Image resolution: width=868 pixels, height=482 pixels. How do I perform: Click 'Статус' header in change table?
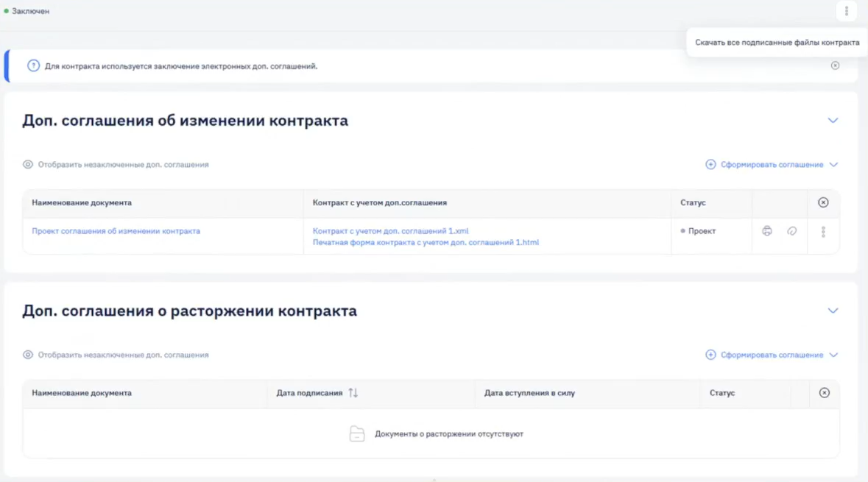[693, 202]
